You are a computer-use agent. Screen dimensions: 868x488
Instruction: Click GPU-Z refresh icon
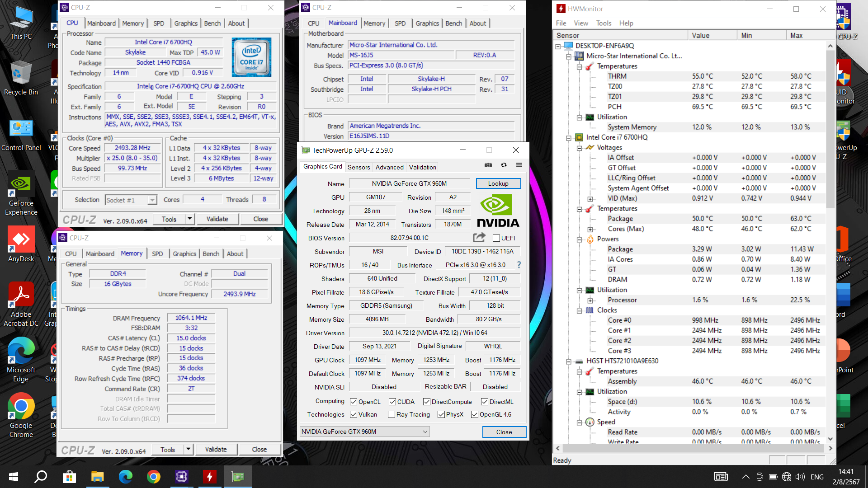(504, 165)
